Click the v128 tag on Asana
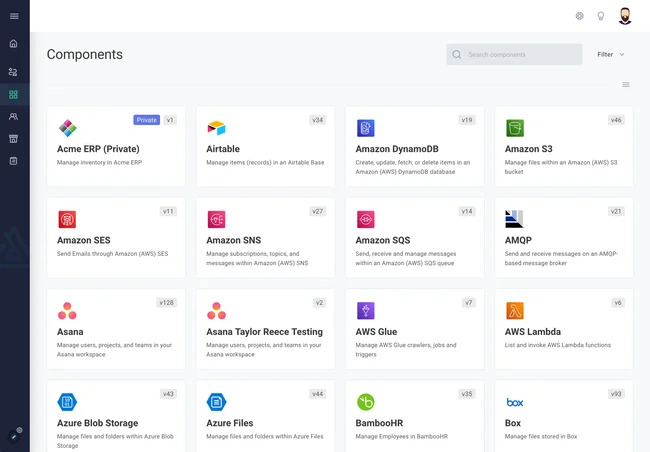Image resolution: width=650 pixels, height=452 pixels. [x=167, y=303]
